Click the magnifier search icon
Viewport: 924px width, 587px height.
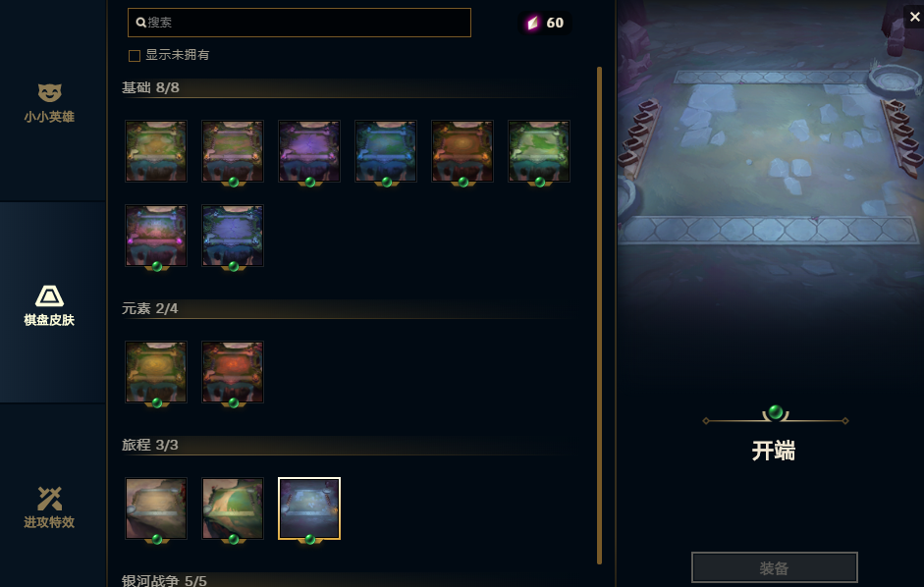pos(140,23)
